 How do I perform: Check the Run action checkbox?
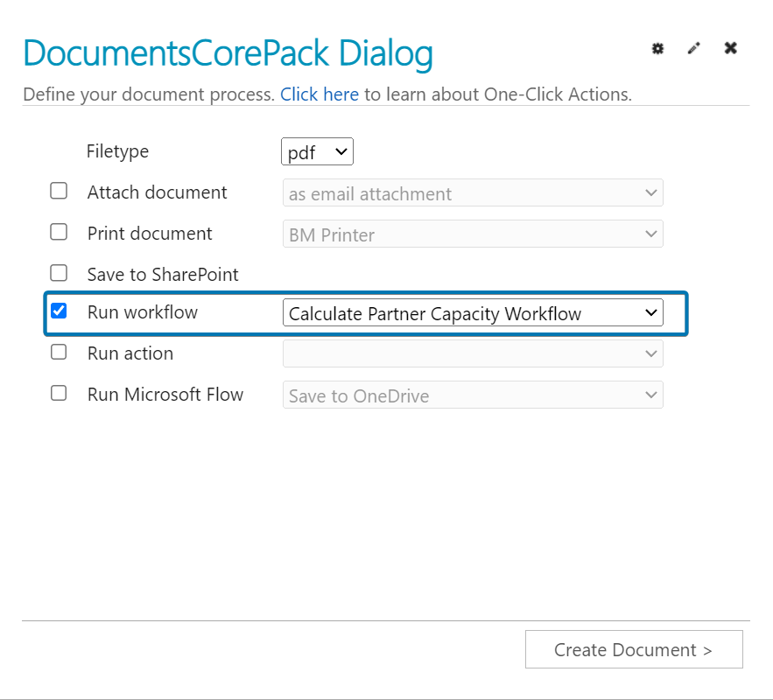59,352
